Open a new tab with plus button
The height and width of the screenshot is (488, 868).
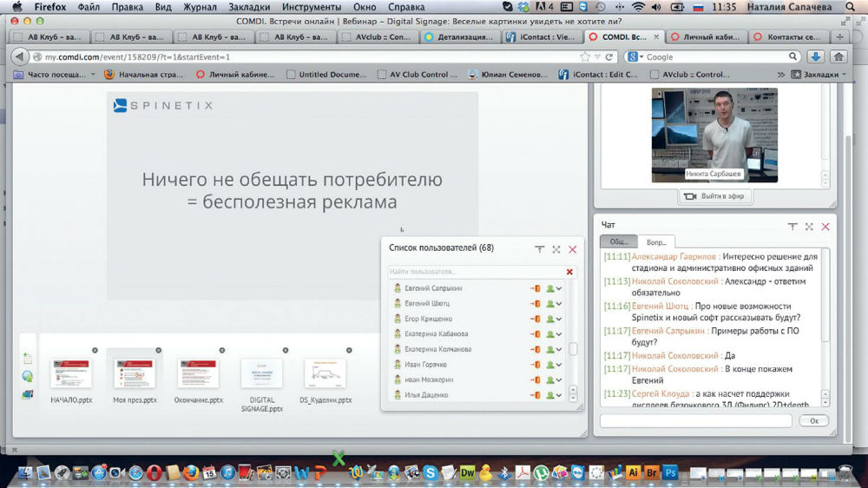839,36
